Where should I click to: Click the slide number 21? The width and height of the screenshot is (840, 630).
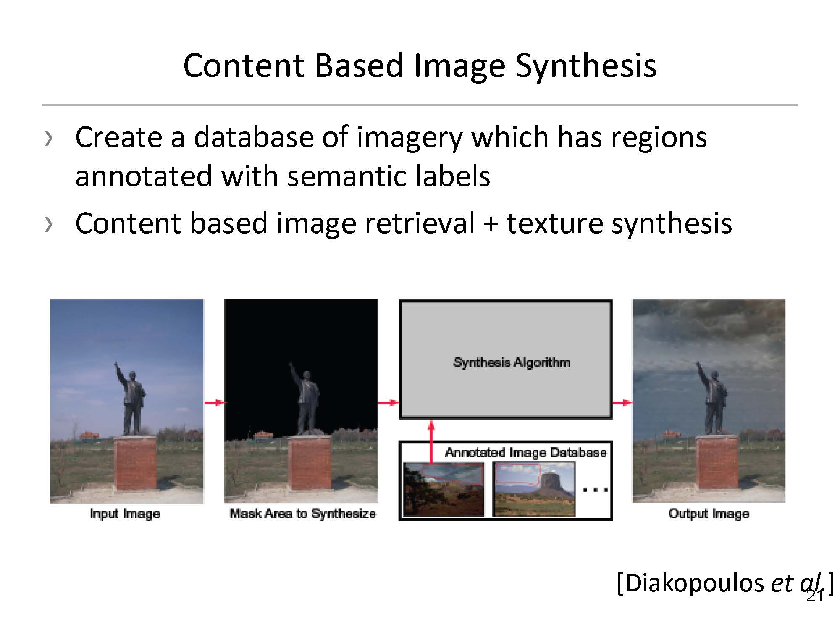pos(815,596)
